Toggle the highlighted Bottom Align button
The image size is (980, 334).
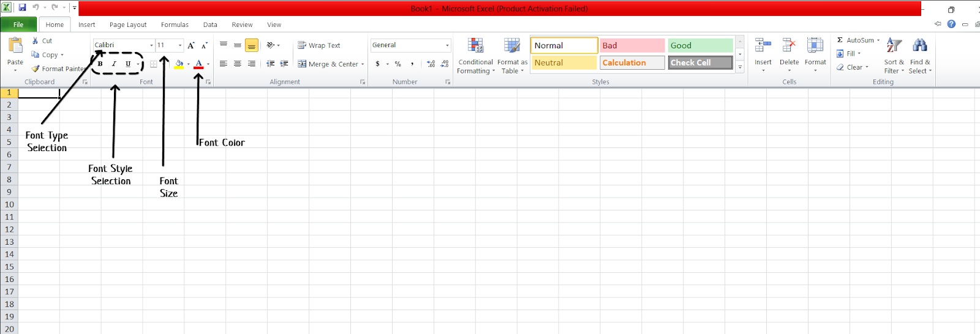(251, 45)
